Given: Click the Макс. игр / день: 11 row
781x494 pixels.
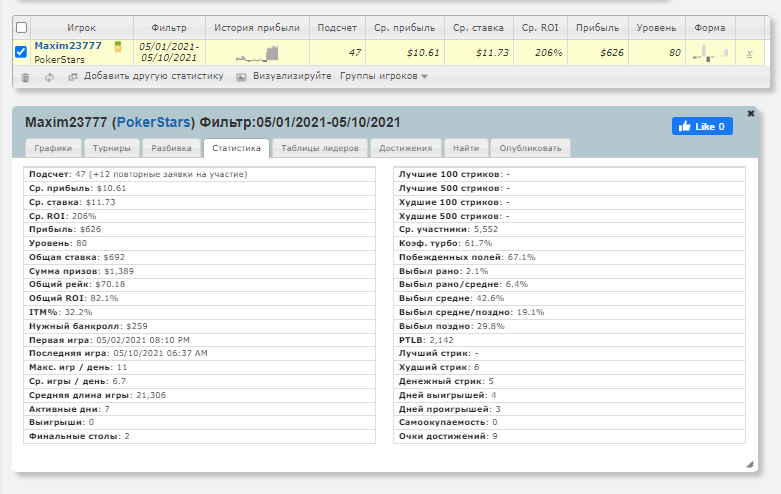Looking at the screenshot, I should pyautogui.click(x=199, y=367).
